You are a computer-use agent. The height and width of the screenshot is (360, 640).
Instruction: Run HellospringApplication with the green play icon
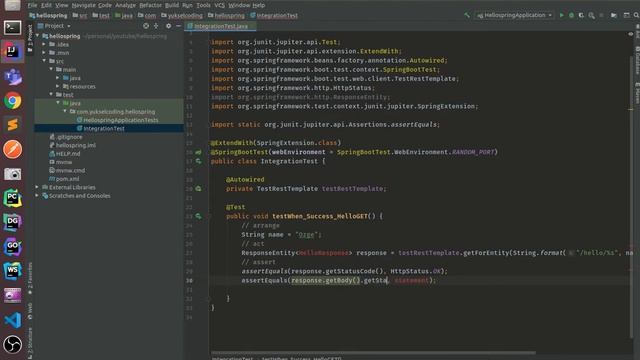coord(562,15)
